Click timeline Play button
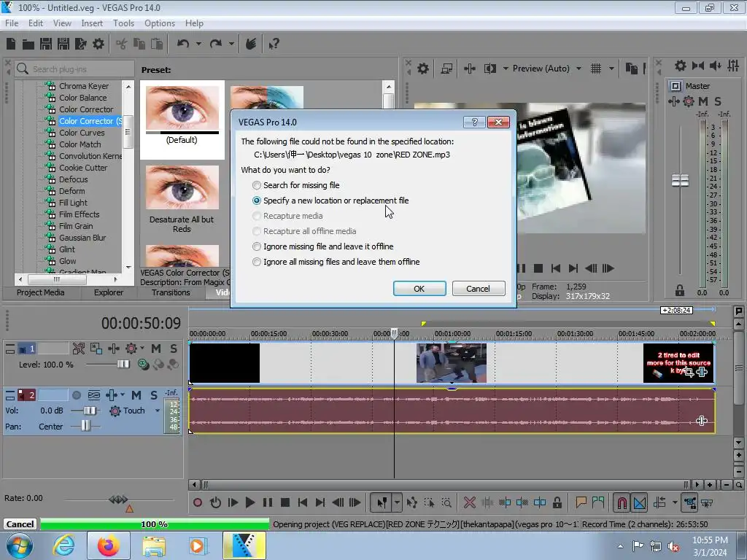Image resolution: width=747 pixels, height=560 pixels. pyautogui.click(x=249, y=502)
